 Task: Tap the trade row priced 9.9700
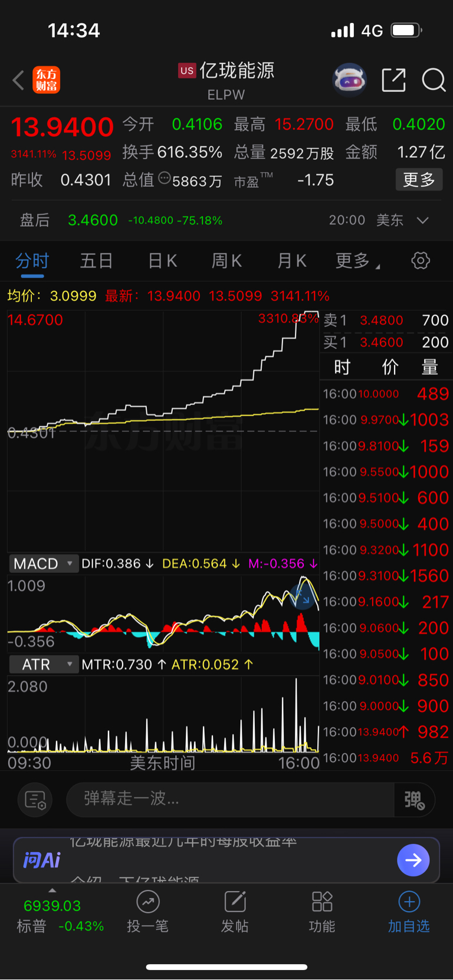[386, 420]
